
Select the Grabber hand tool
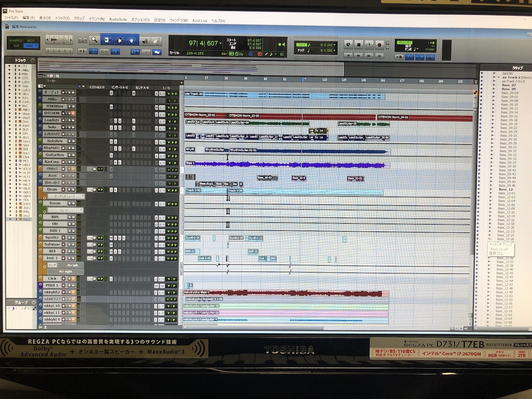click(x=133, y=40)
